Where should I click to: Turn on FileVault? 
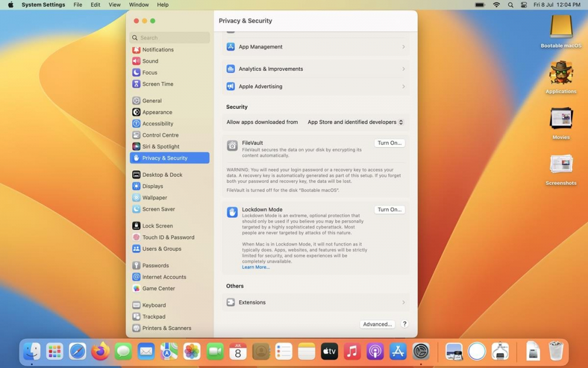[389, 143]
